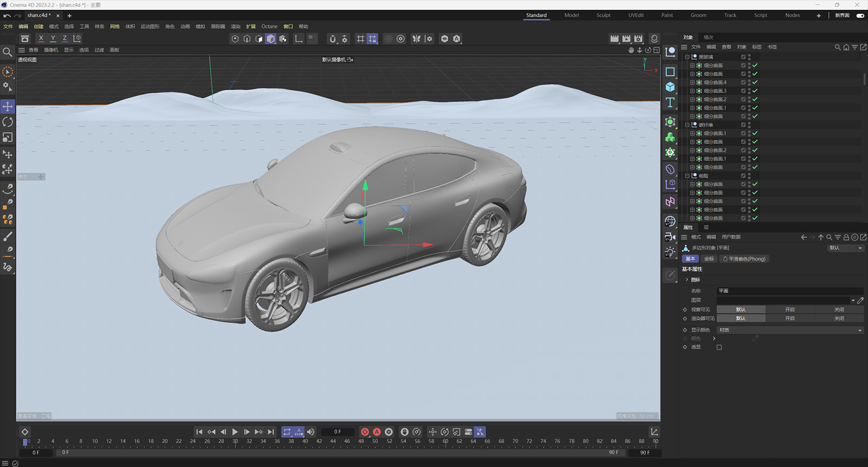Open the 坐标 attributes tab button
This screenshot has width=868, height=467.
point(709,259)
